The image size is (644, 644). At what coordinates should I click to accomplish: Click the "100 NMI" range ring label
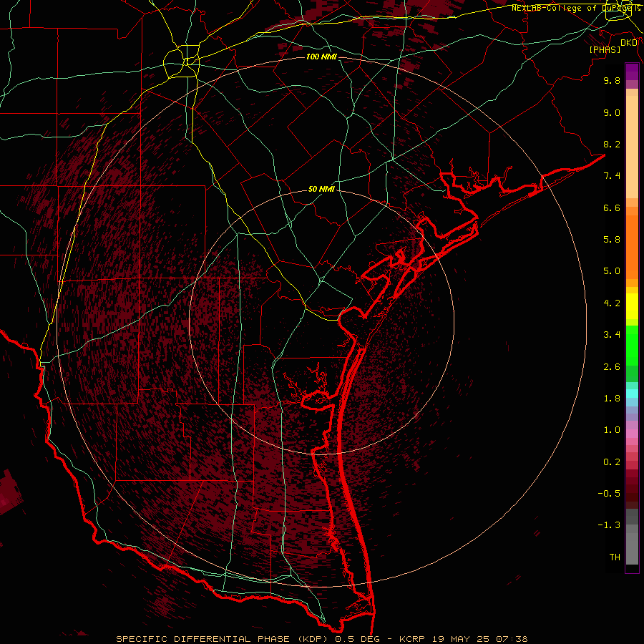(321, 57)
